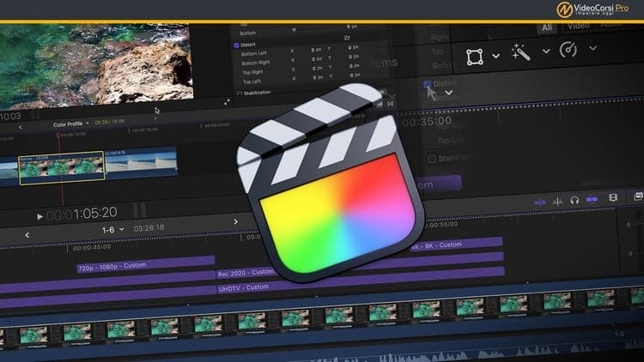Screen dimensions: 644x362
Task: Click the Retime speedometer icon
Action: tap(568, 50)
